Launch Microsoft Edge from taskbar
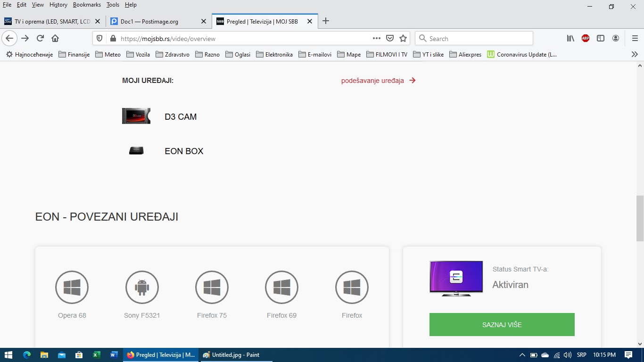 pyautogui.click(x=27, y=355)
